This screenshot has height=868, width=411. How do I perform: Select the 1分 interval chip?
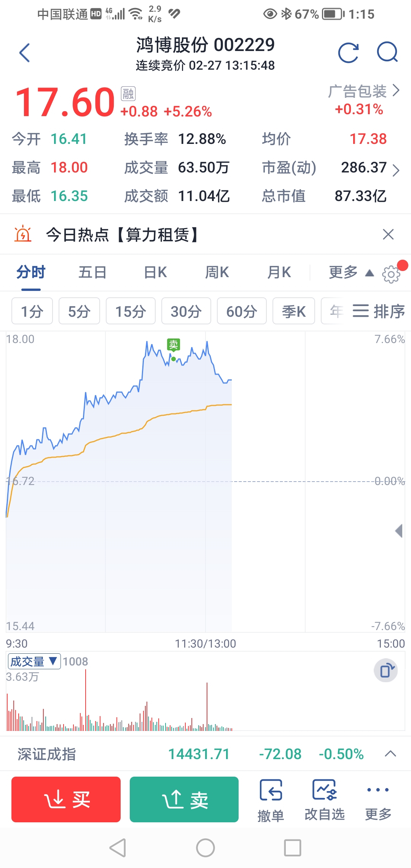point(32,311)
